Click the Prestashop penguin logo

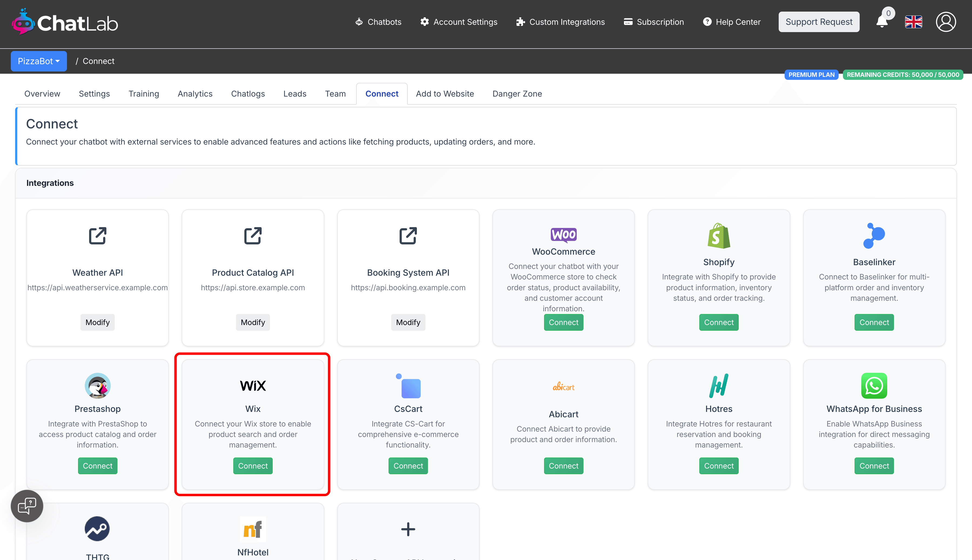point(97,386)
